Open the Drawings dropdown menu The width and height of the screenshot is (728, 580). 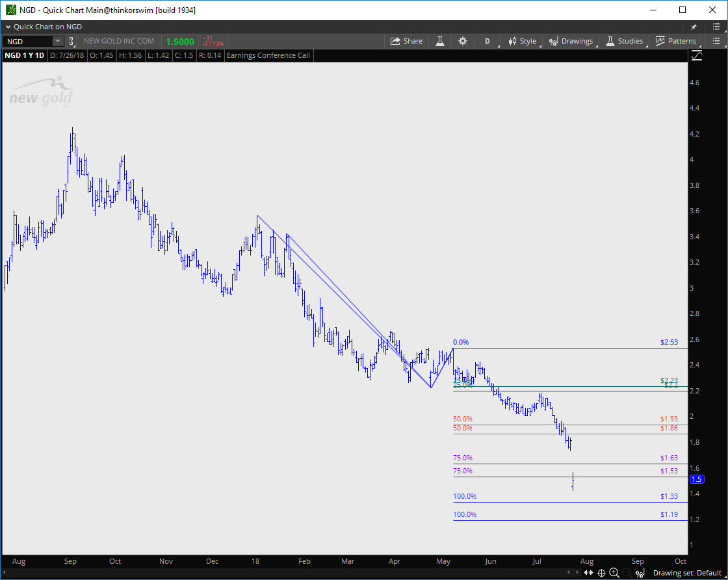click(571, 41)
